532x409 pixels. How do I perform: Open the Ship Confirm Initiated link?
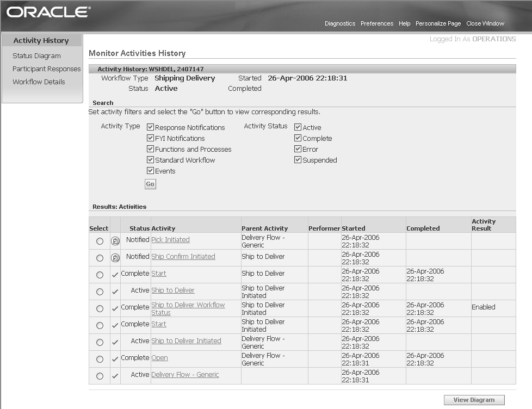pos(183,256)
